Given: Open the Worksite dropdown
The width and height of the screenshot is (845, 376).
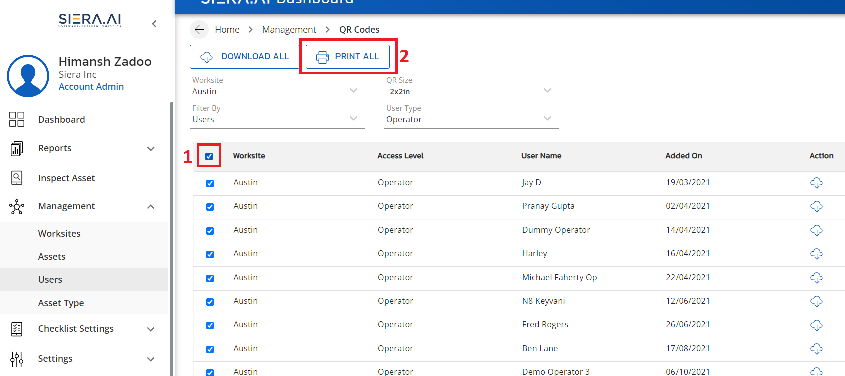Looking at the screenshot, I should [x=278, y=87].
